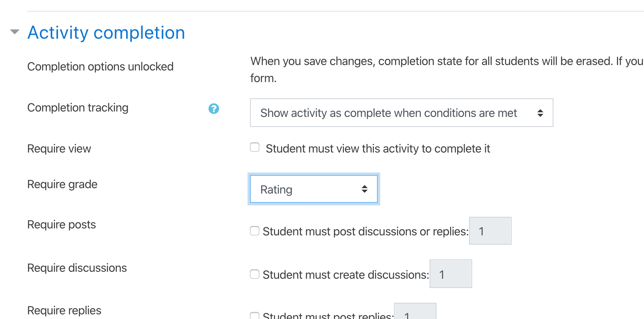This screenshot has height=319, width=644.
Task: Click Student must view this activity label
Action: [x=378, y=149]
